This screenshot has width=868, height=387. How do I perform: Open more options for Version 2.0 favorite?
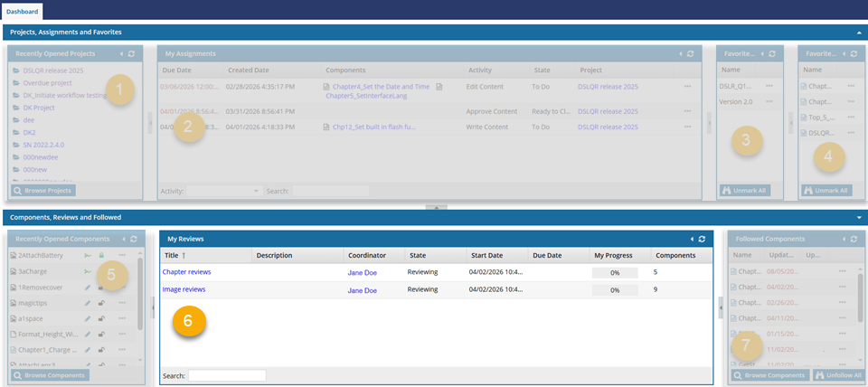click(x=769, y=101)
